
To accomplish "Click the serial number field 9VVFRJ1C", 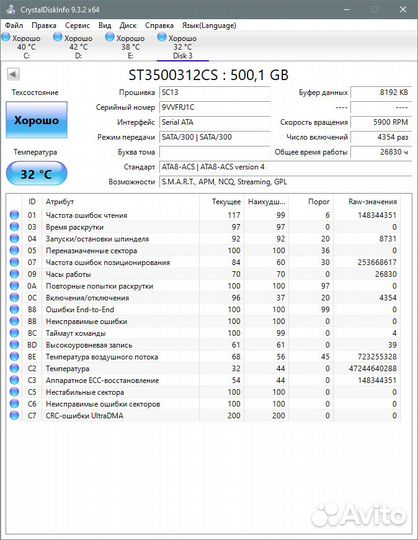I will [x=215, y=107].
